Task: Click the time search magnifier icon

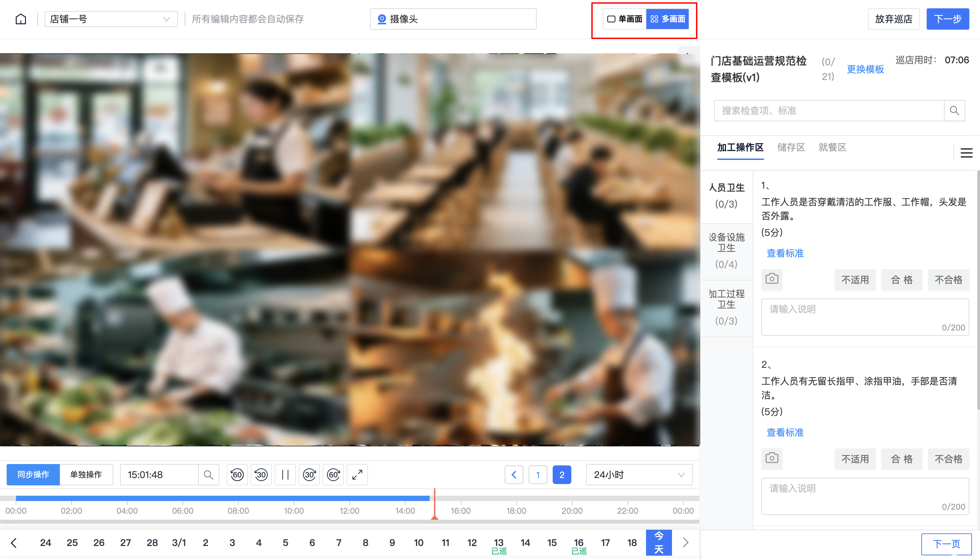Action: point(208,475)
